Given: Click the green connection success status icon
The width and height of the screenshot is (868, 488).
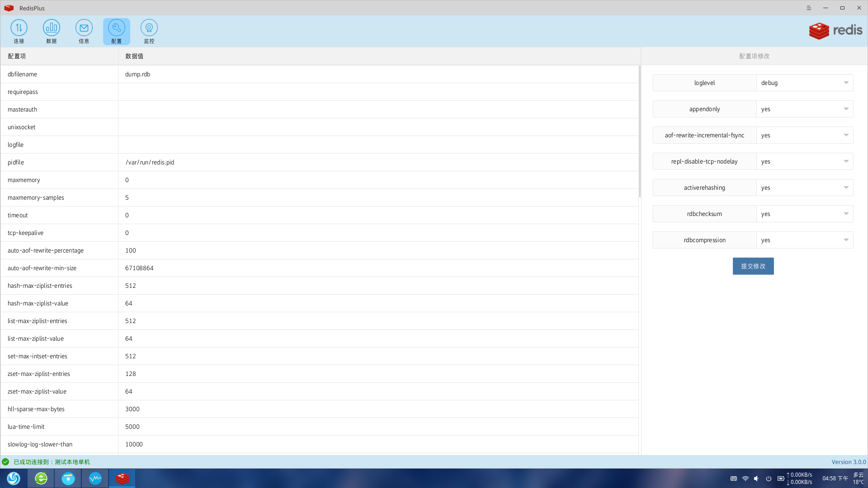Looking at the screenshot, I should (5, 462).
